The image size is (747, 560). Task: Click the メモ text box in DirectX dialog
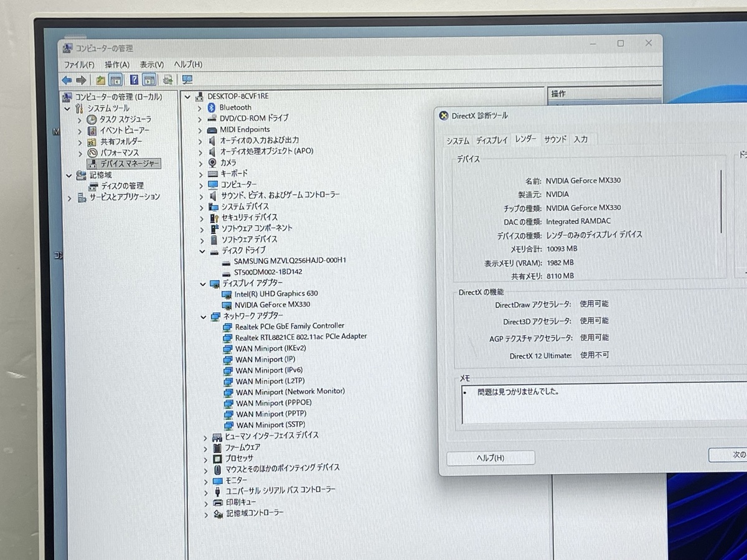(x=604, y=404)
